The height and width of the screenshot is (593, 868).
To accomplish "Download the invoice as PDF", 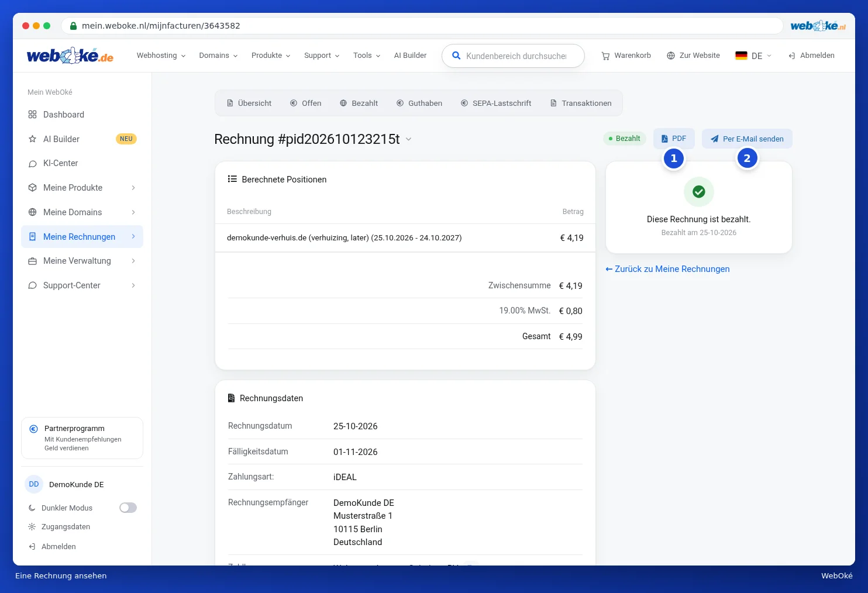I will pyautogui.click(x=674, y=139).
